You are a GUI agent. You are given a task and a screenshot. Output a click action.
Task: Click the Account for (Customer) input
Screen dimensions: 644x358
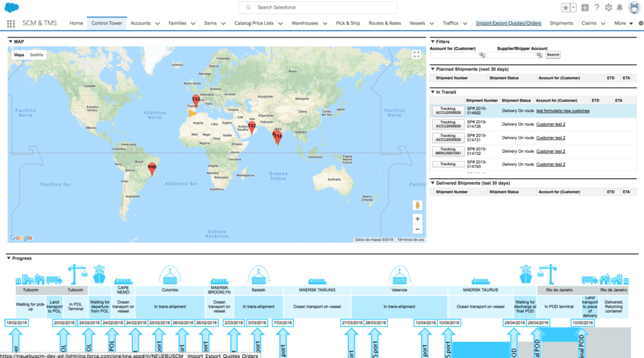coord(454,55)
